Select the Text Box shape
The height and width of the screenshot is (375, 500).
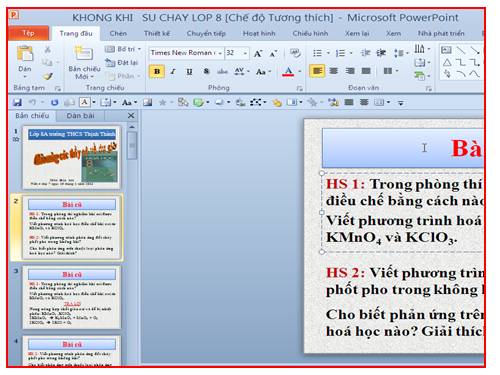coord(446,50)
